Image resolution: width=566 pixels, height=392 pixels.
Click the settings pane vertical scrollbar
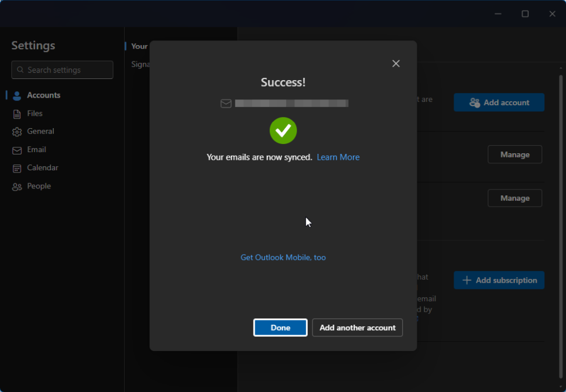click(x=561, y=226)
